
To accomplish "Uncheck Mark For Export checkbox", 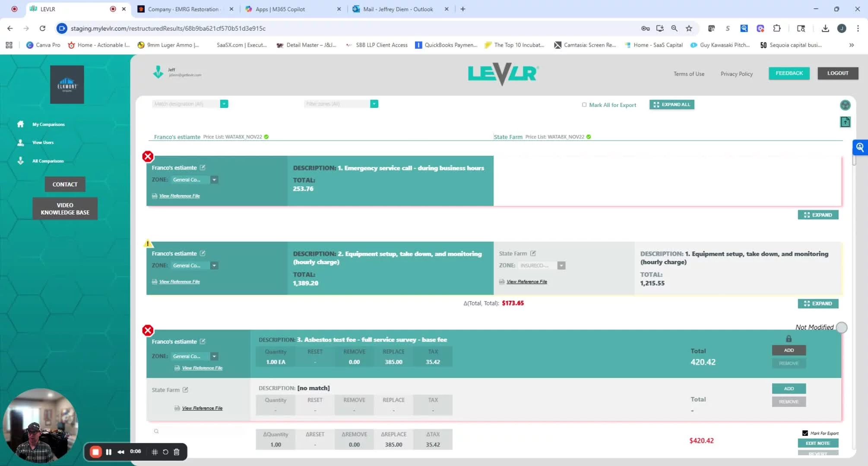I will coord(805,433).
